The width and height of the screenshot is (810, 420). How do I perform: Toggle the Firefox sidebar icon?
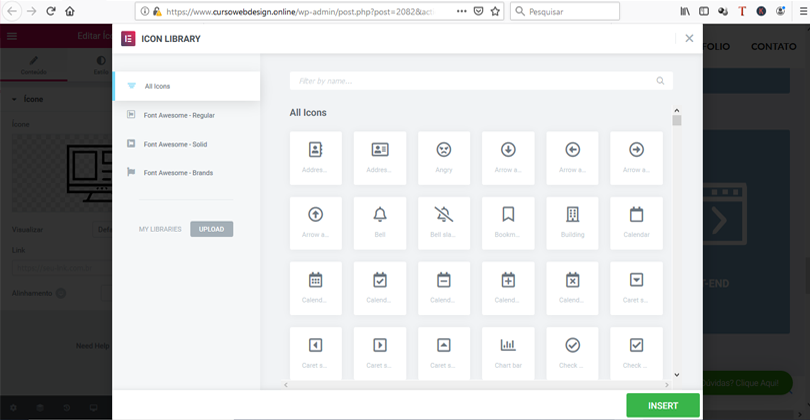pos(704,11)
